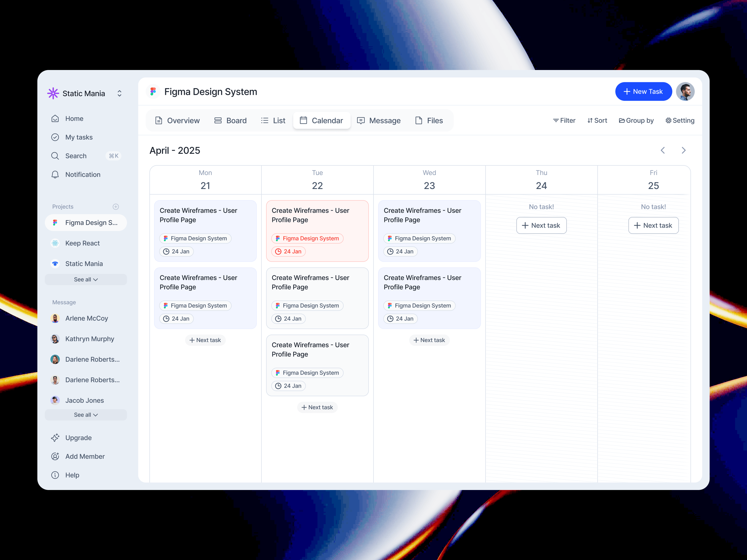Go to next week arrow
747x560 pixels.
[683, 150]
